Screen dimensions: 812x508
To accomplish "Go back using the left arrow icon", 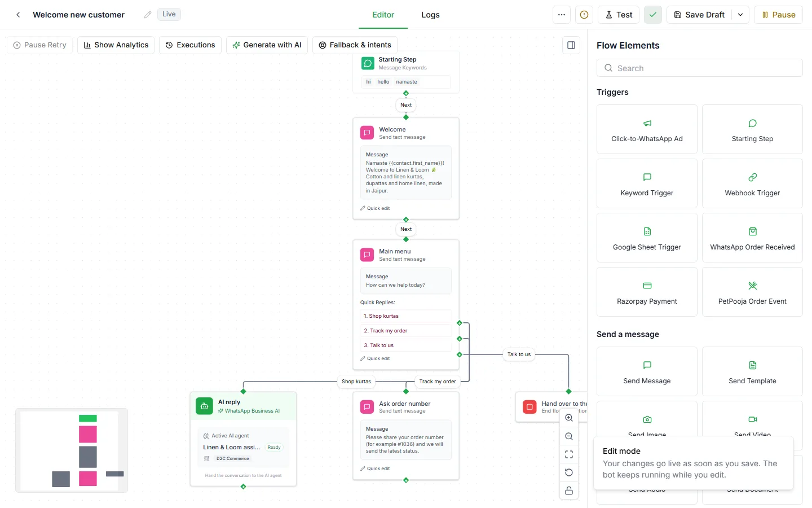I will 18,15.
